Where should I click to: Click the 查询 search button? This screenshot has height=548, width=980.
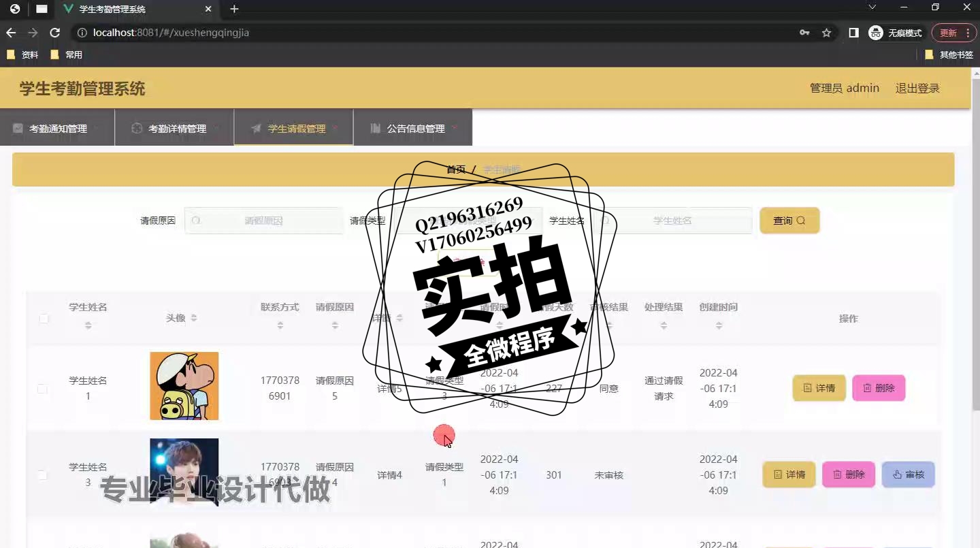point(789,221)
